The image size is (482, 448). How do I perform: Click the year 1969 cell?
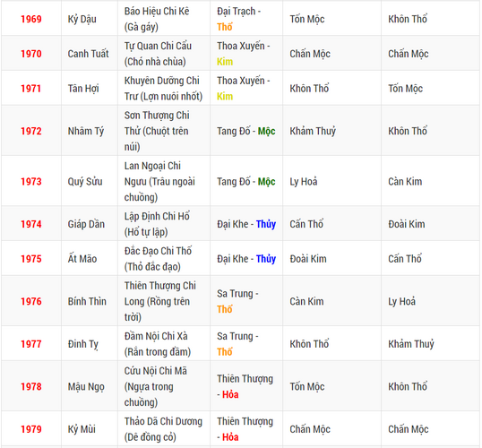31,19
